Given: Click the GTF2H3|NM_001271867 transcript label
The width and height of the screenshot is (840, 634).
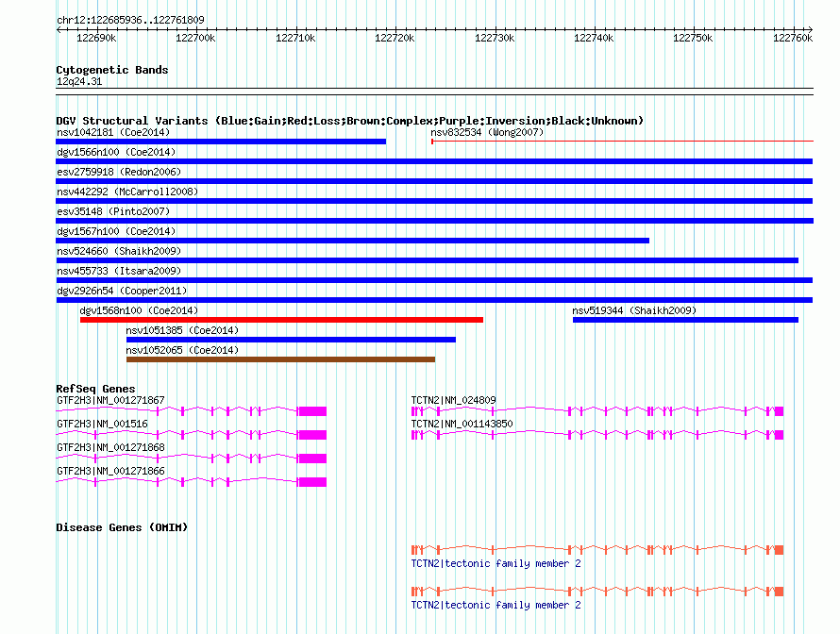Looking at the screenshot, I should [110, 400].
